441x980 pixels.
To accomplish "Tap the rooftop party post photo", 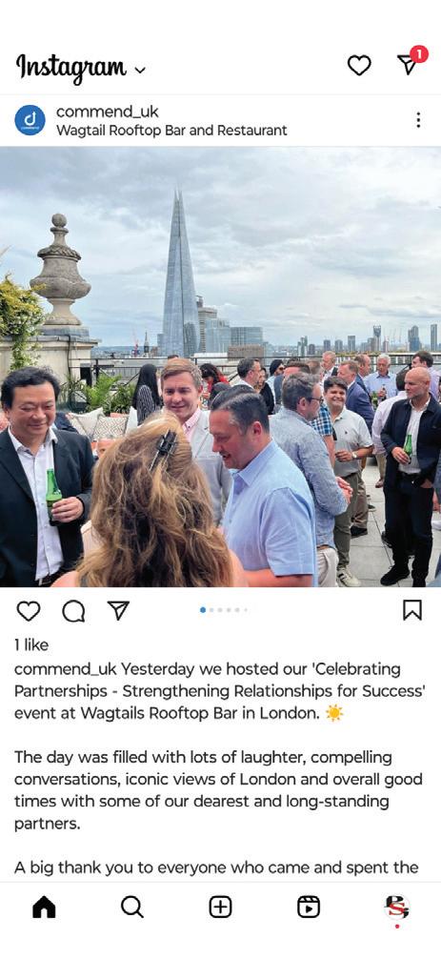I will click(221, 366).
